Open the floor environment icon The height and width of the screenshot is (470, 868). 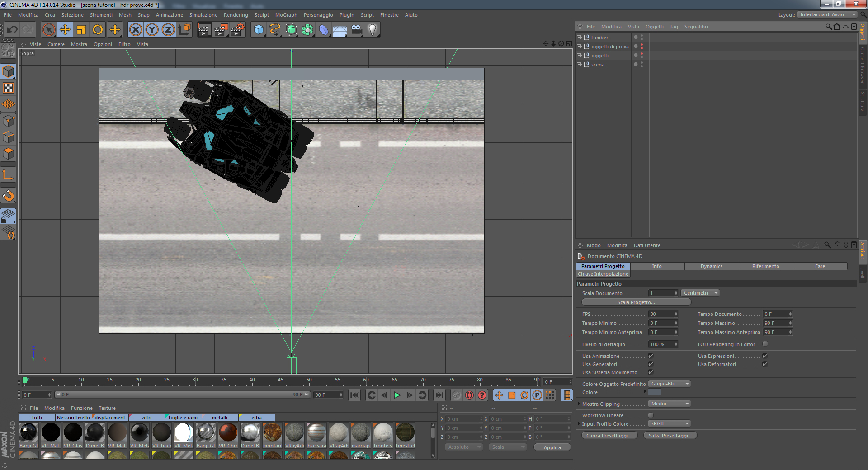pyautogui.click(x=340, y=30)
